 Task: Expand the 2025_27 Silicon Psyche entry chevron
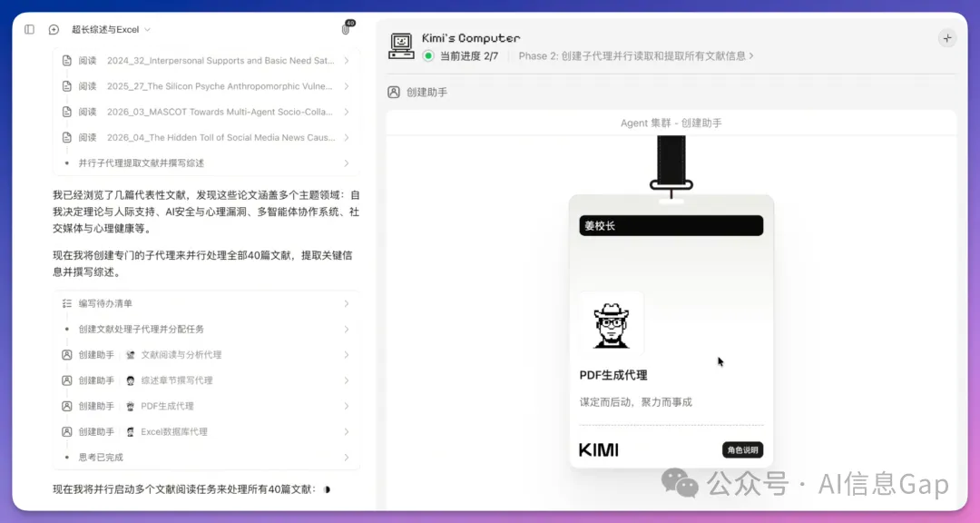coord(346,86)
